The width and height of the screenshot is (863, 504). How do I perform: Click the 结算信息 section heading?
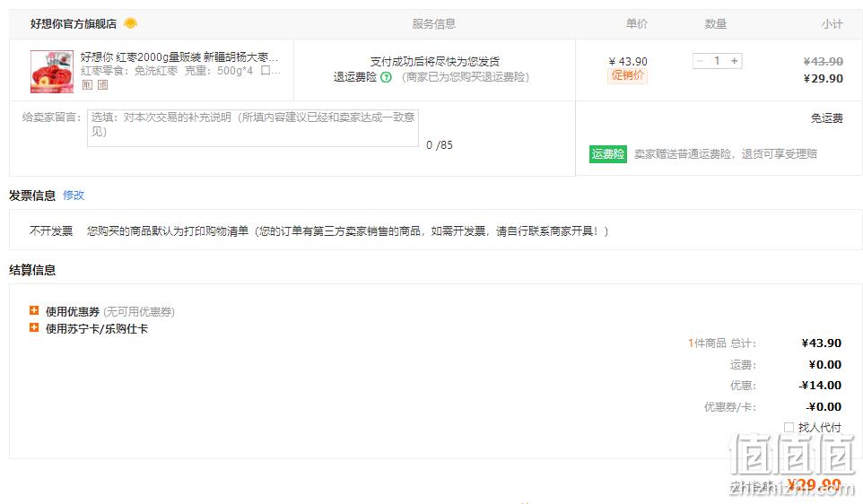[x=32, y=270]
